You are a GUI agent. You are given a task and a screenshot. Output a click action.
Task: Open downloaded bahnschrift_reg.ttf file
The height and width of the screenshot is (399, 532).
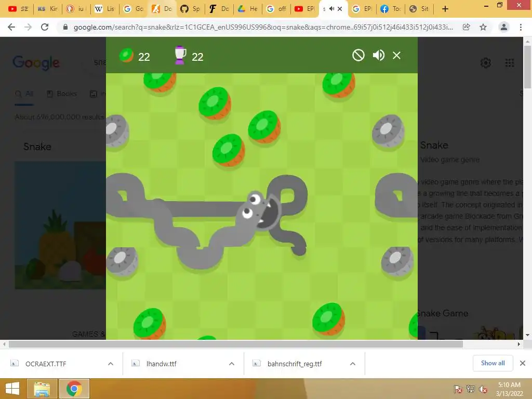click(295, 364)
